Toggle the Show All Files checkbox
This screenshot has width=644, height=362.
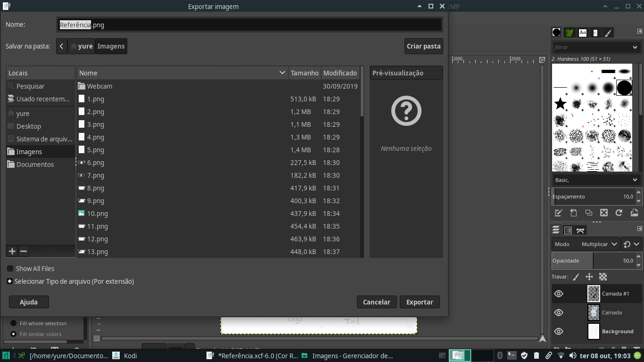(10, 269)
